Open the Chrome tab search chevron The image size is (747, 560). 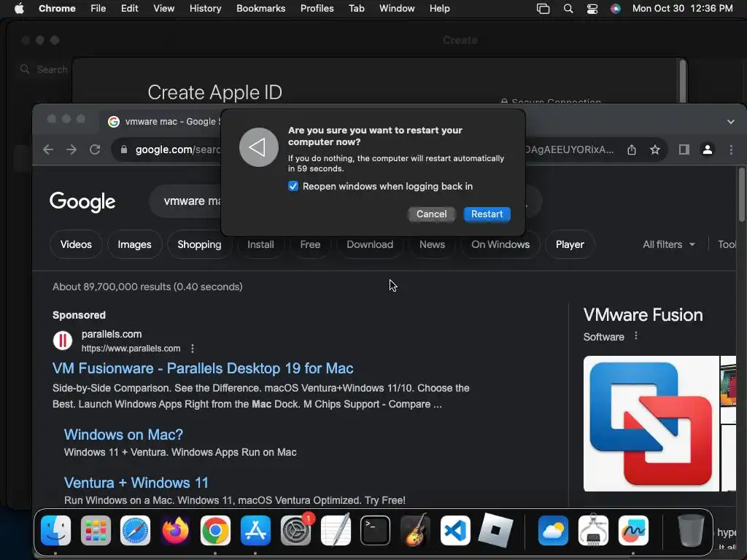pyautogui.click(x=731, y=122)
